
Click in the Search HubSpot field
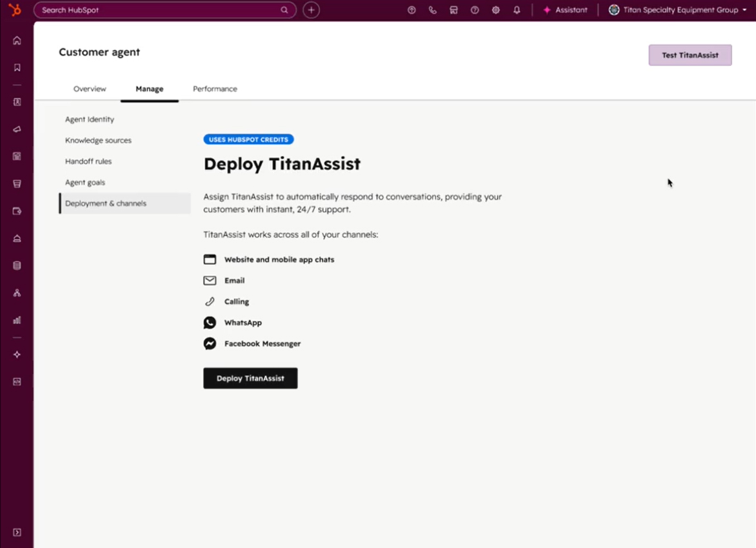tap(158, 10)
